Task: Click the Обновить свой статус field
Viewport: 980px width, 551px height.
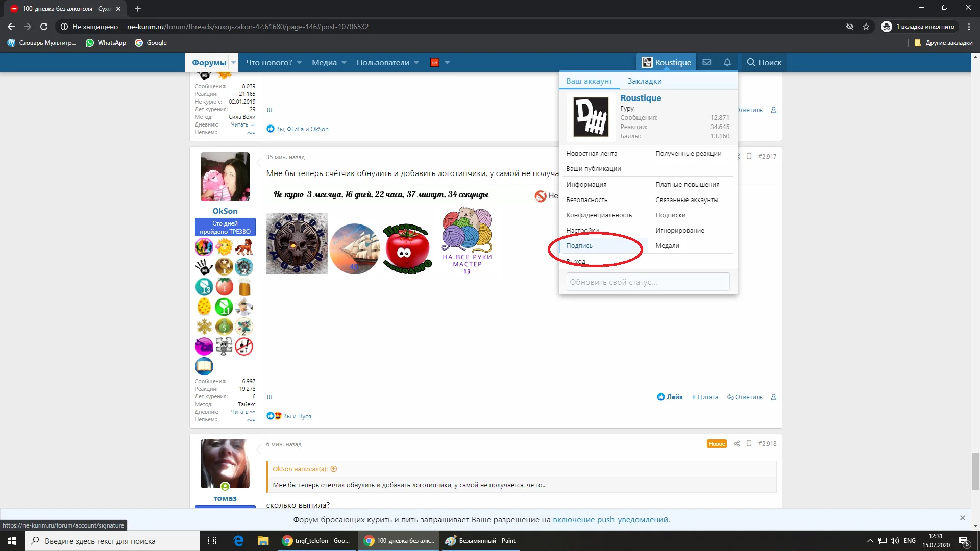Action: pyautogui.click(x=647, y=282)
